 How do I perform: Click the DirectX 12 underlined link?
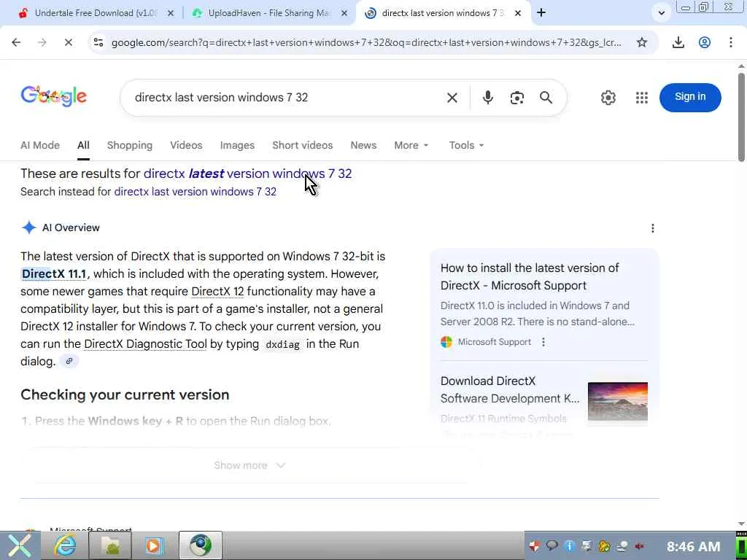[x=217, y=292]
